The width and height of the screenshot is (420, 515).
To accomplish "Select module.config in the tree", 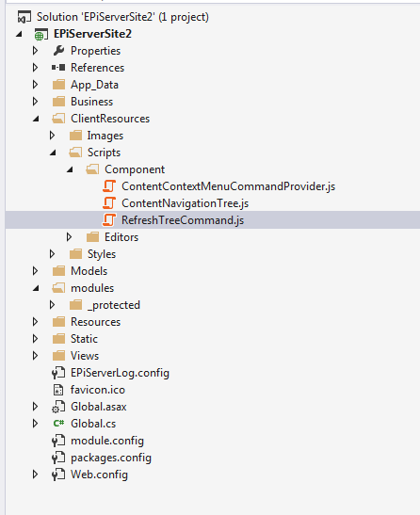I will [x=107, y=441].
